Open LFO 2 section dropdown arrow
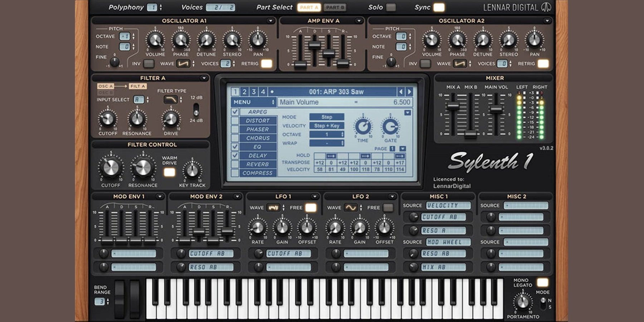Screen dimensions: 644x322 coord(392,196)
